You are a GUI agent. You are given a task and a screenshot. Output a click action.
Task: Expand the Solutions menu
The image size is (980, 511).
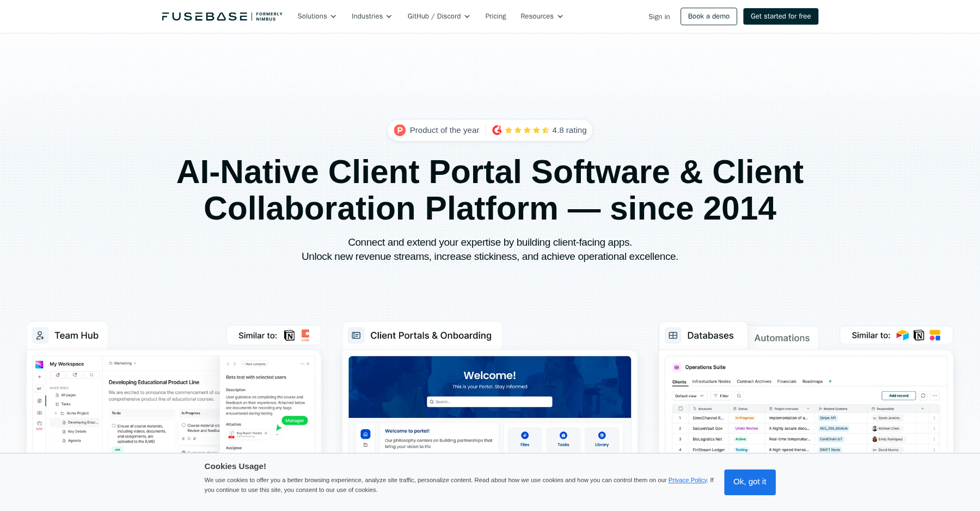point(317,16)
